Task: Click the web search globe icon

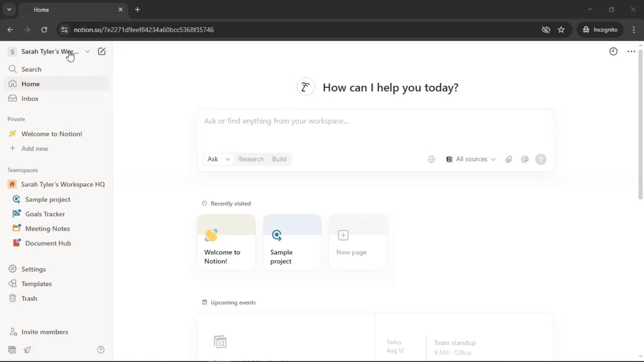Action: coord(431,160)
